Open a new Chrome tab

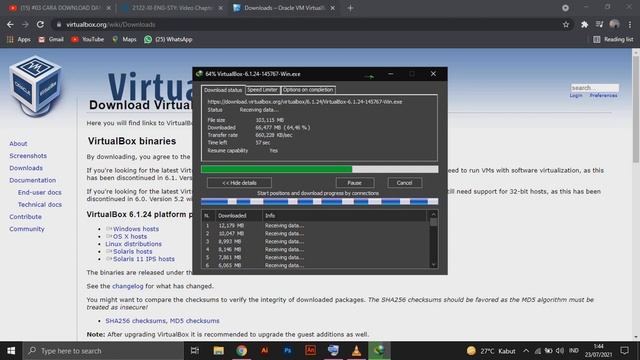[x=350, y=8]
